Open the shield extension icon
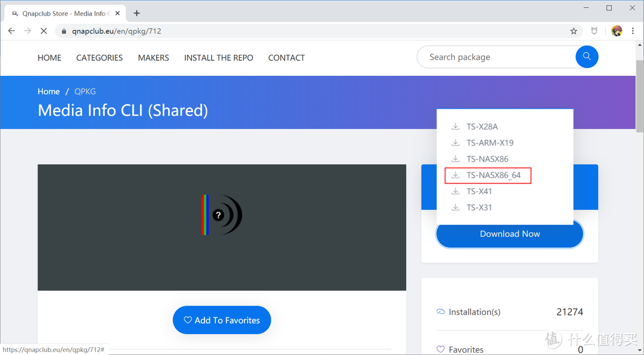644x355 pixels. coord(594,31)
